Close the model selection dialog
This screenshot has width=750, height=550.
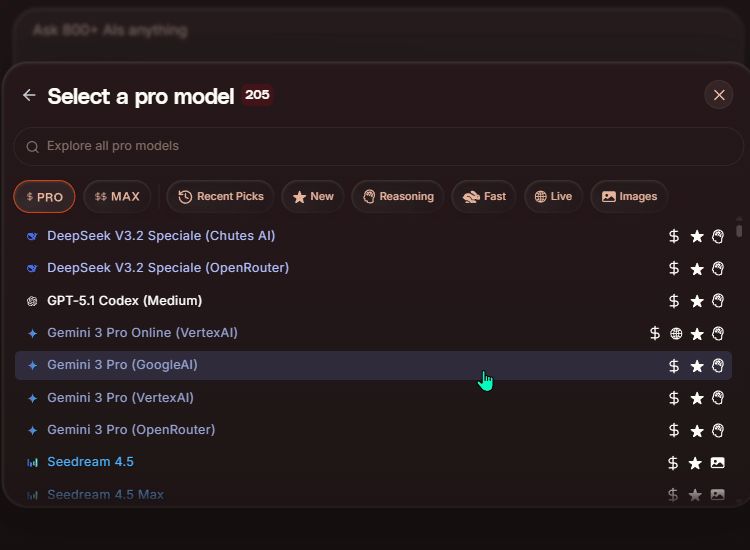tap(718, 95)
